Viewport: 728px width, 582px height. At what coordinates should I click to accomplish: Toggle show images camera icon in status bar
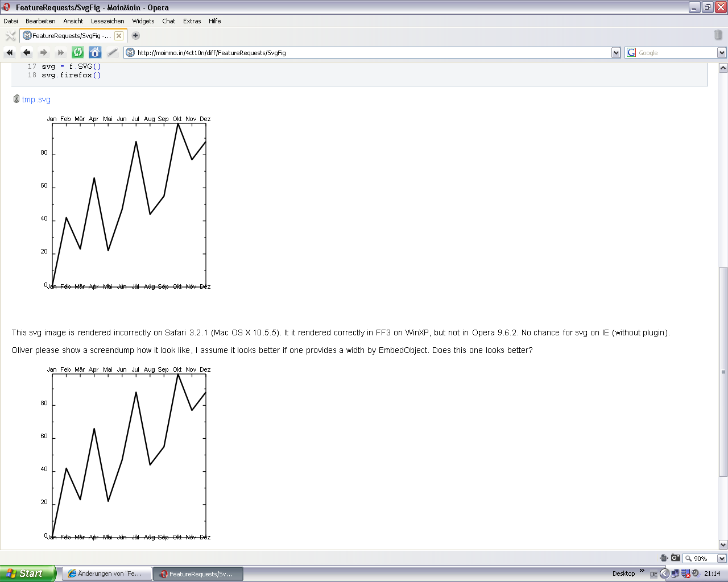pyautogui.click(x=676, y=558)
